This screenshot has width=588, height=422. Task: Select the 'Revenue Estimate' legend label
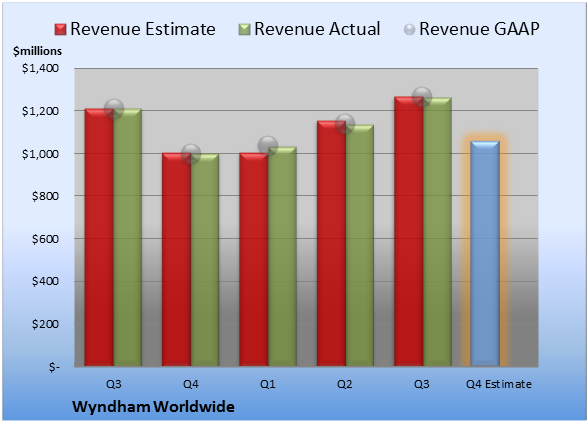tap(143, 29)
